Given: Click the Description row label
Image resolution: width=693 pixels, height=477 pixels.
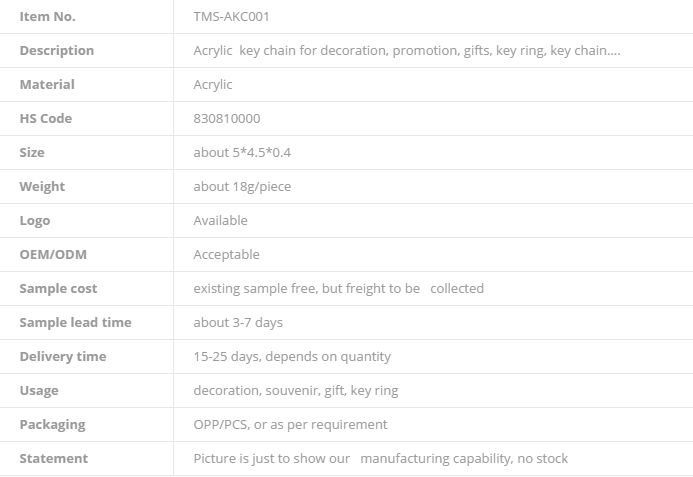Looking at the screenshot, I should pos(57,50).
